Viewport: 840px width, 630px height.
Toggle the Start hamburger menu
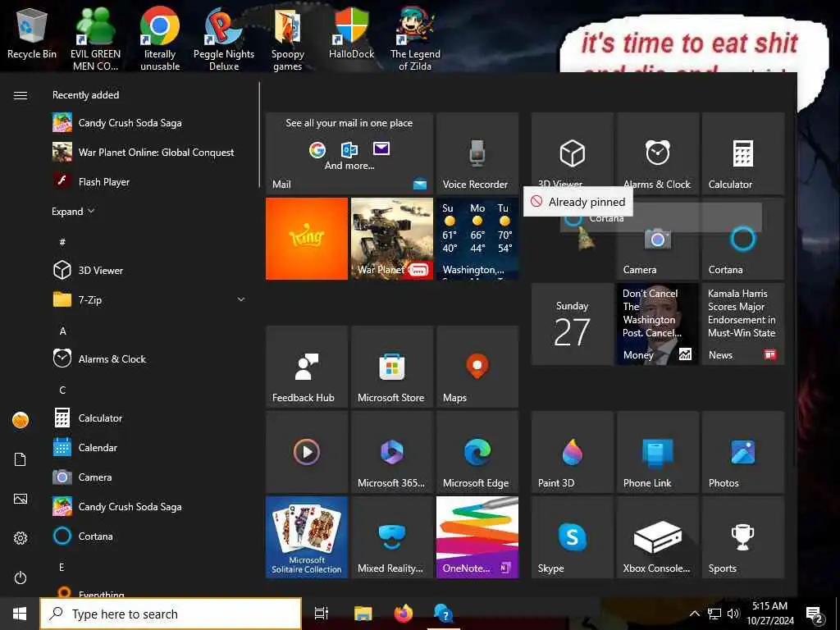click(21, 95)
